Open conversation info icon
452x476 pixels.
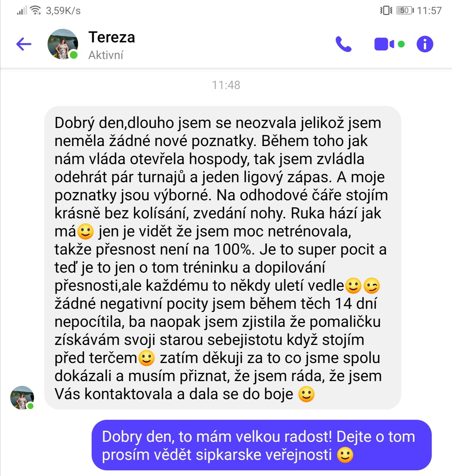(x=425, y=44)
